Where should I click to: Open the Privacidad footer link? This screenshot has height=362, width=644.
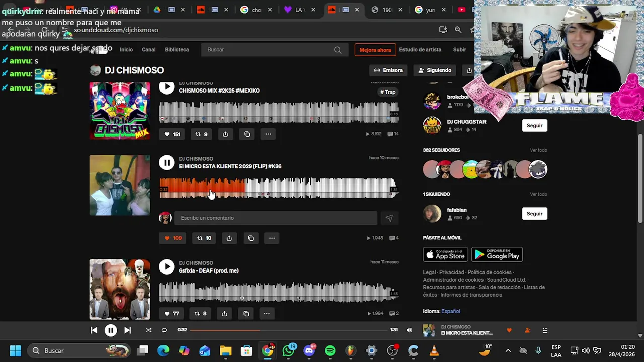[452, 272]
